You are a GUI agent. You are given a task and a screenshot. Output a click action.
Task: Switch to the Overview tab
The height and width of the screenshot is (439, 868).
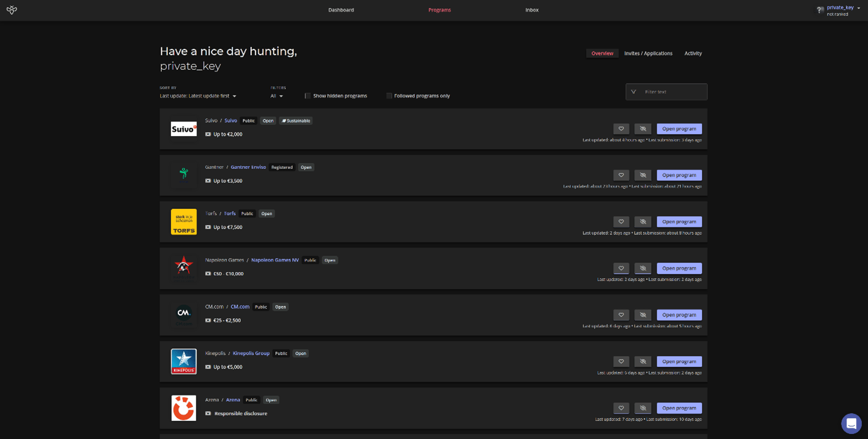point(602,53)
